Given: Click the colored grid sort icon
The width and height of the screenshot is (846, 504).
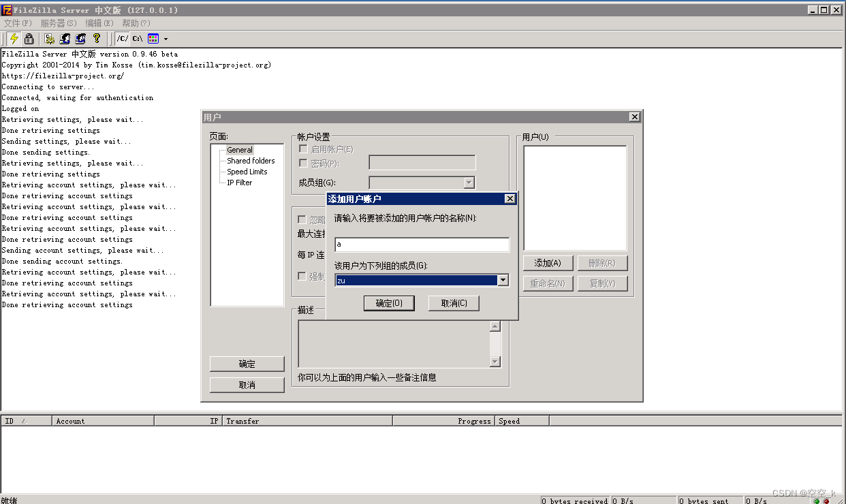Looking at the screenshot, I should (x=153, y=39).
